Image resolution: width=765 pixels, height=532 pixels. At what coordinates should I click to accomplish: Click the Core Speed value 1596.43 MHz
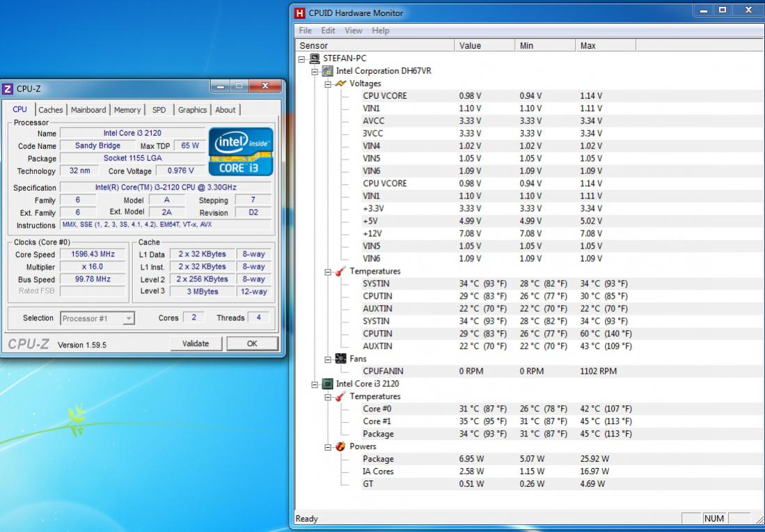click(93, 254)
